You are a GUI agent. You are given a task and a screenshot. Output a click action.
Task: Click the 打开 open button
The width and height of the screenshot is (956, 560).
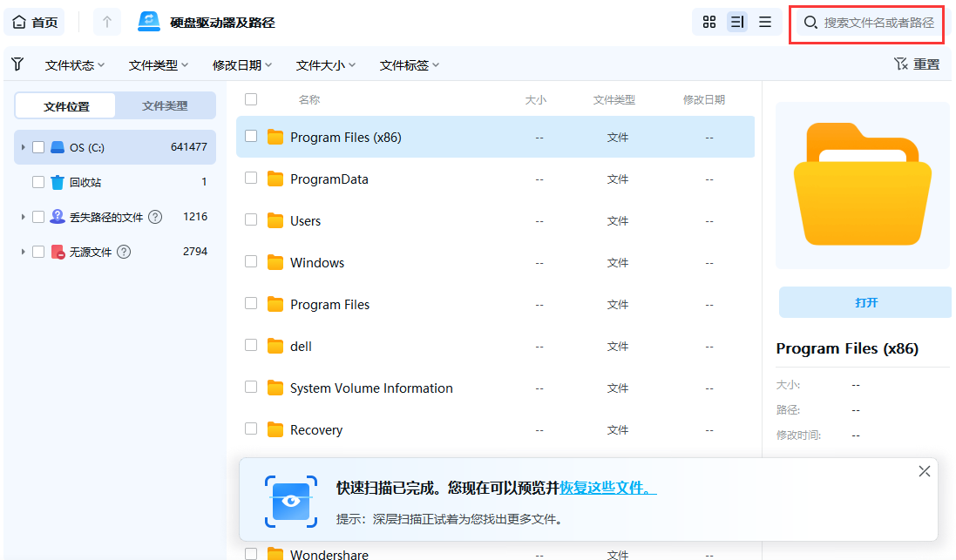pyautogui.click(x=864, y=300)
